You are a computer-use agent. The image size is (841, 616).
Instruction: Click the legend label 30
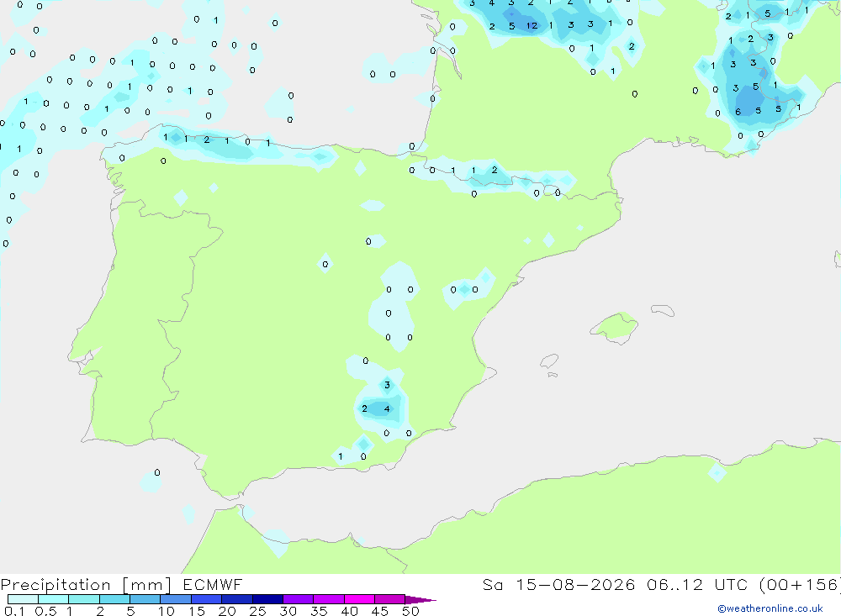pos(288,611)
